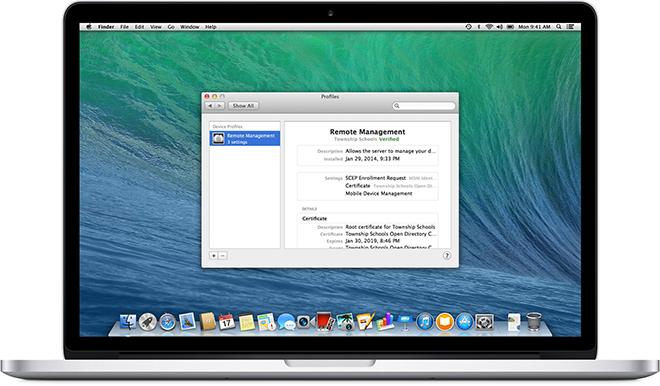Screen dimensions: 660x386
Task: Open Spotlight search in menu bar
Action: (559, 27)
